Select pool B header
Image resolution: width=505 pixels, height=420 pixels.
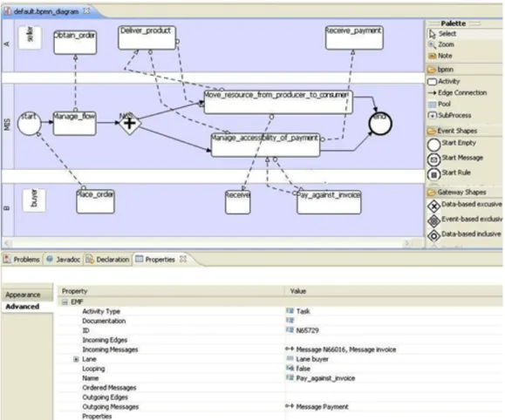click(8, 209)
